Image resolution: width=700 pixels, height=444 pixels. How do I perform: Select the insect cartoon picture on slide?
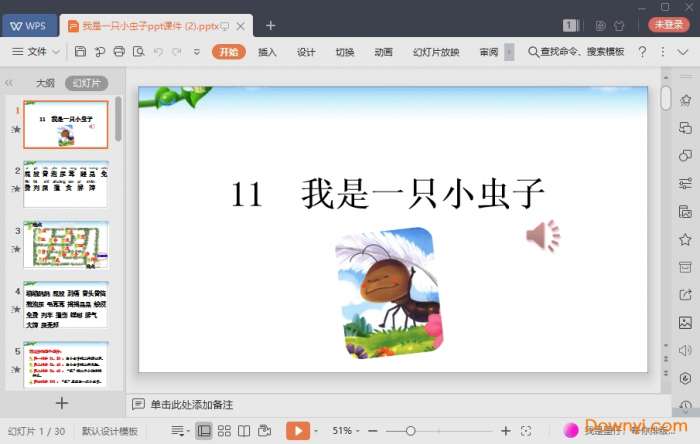coord(389,293)
